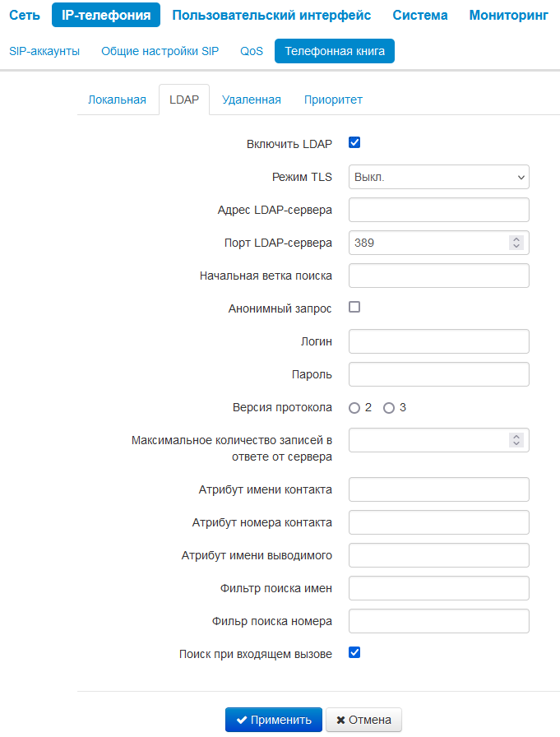This screenshot has height=737, width=560.
Task: Open SIP-аккаунты section
Action: (x=44, y=51)
